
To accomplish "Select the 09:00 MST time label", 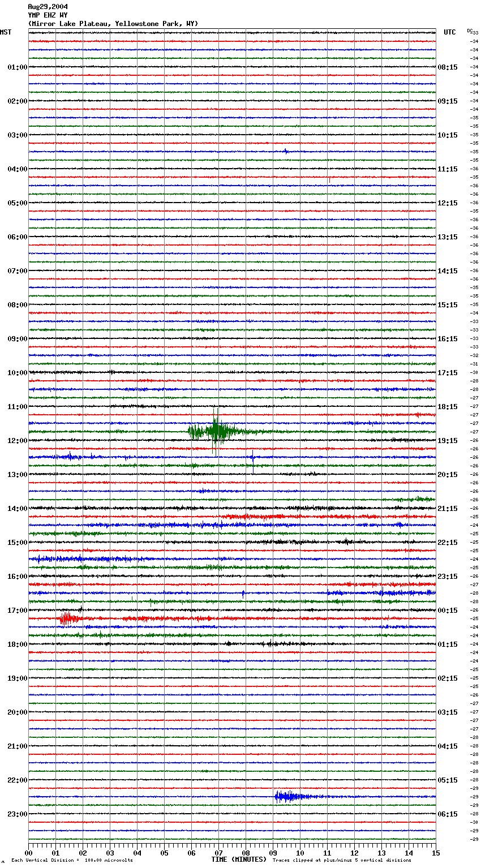I will [x=18, y=339].
